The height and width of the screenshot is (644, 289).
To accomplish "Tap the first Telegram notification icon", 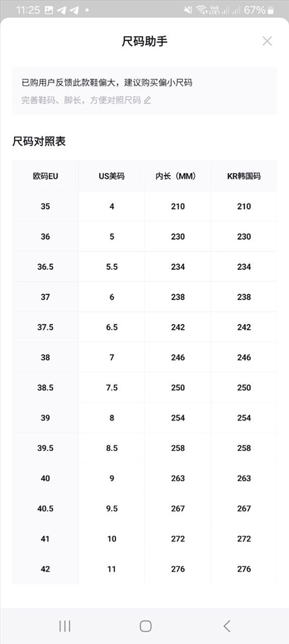I will 61,10.
